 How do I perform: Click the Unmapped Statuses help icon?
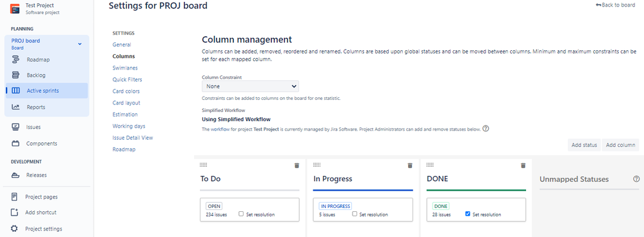[636, 179]
